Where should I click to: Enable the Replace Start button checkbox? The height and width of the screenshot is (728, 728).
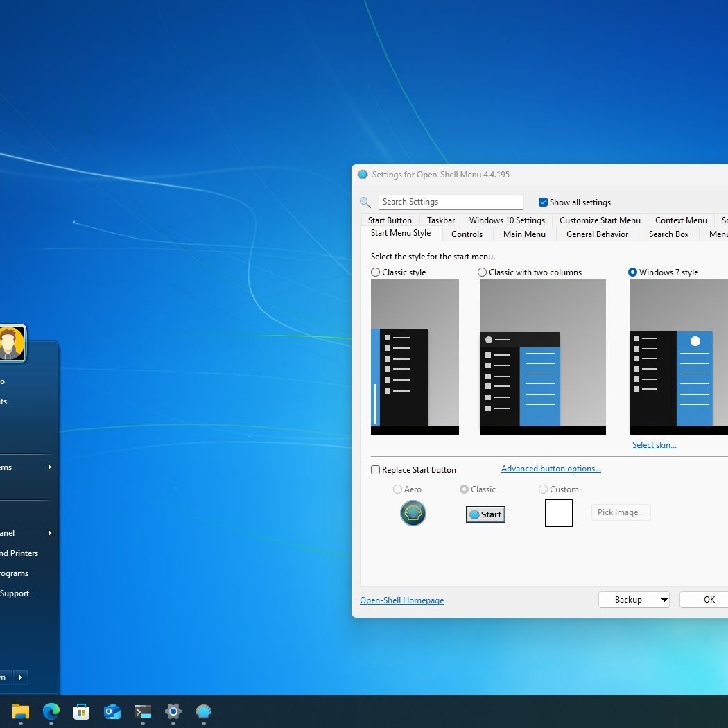tap(376, 470)
